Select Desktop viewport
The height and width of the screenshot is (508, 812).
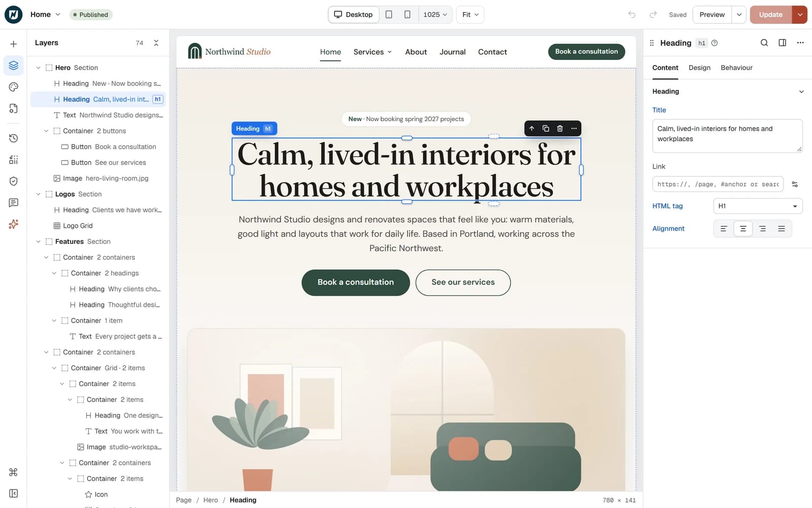tap(353, 15)
